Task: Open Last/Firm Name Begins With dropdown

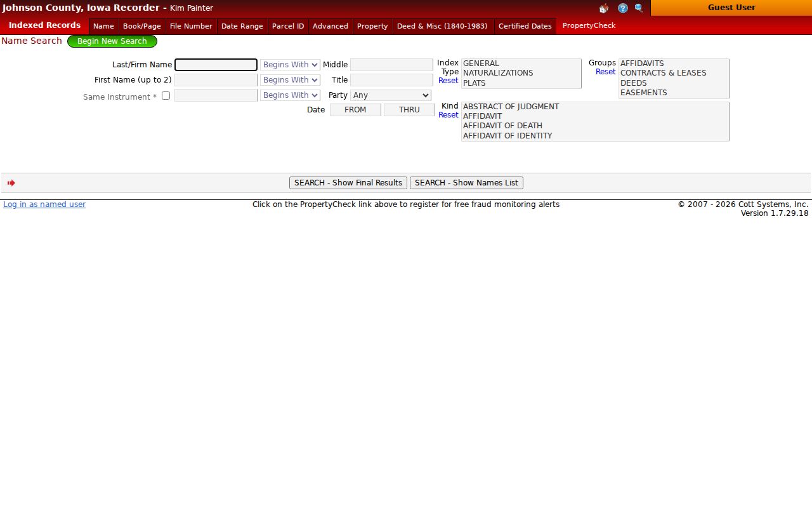Action: click(290, 65)
